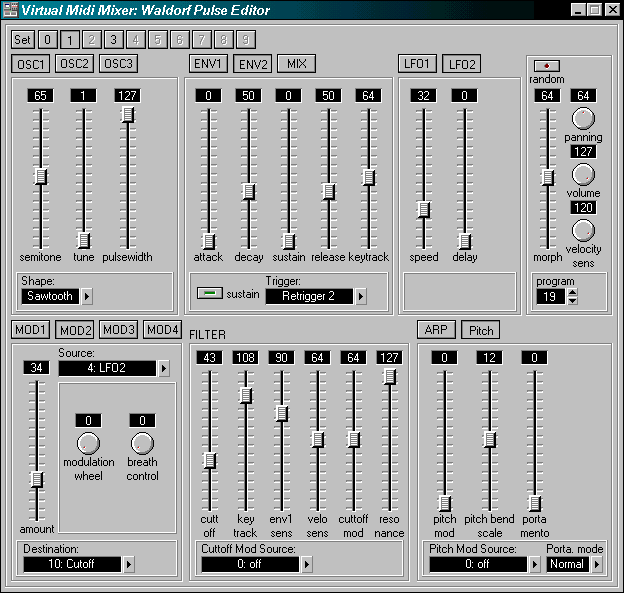Click the filter cutoff slider handle

pyautogui.click(x=210, y=460)
